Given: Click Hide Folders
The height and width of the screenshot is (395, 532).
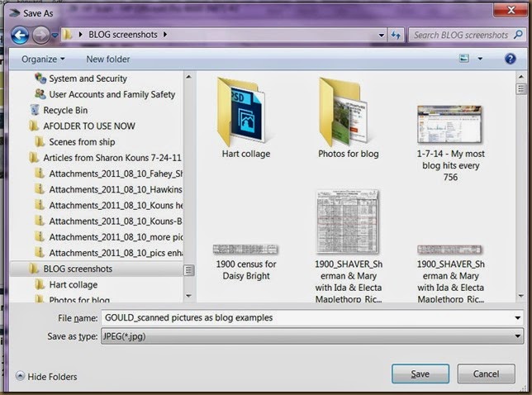Looking at the screenshot, I should coord(52,377).
